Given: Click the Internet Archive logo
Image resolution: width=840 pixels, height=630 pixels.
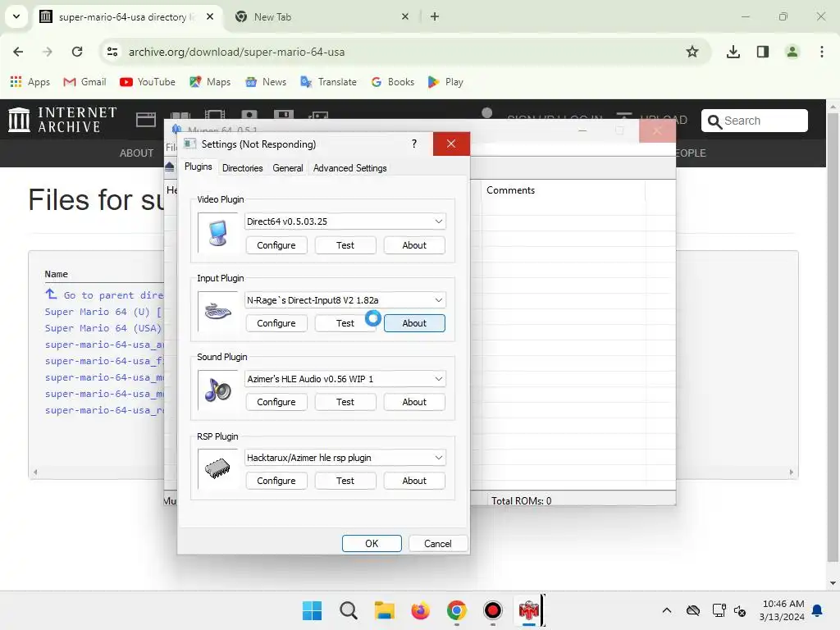Looking at the screenshot, I should (62, 120).
